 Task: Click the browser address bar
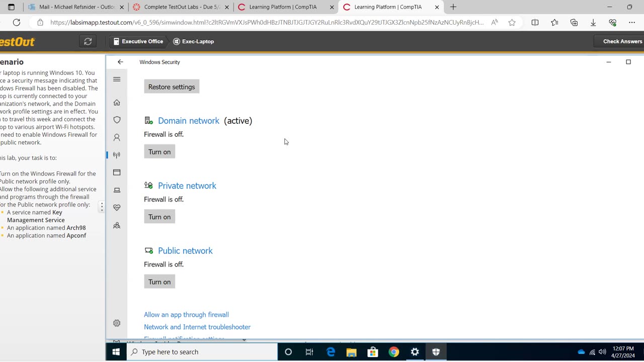coord(267,23)
